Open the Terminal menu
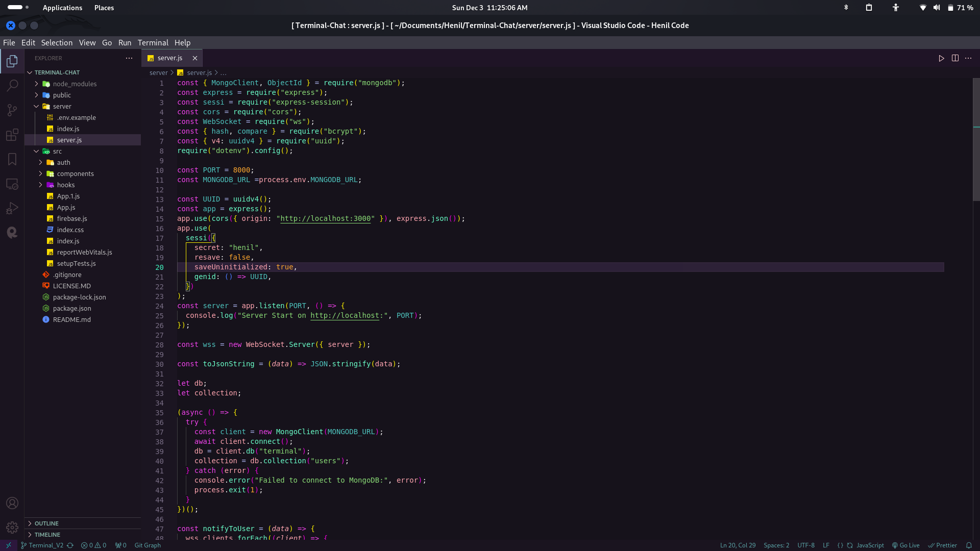The image size is (980, 551). [153, 43]
